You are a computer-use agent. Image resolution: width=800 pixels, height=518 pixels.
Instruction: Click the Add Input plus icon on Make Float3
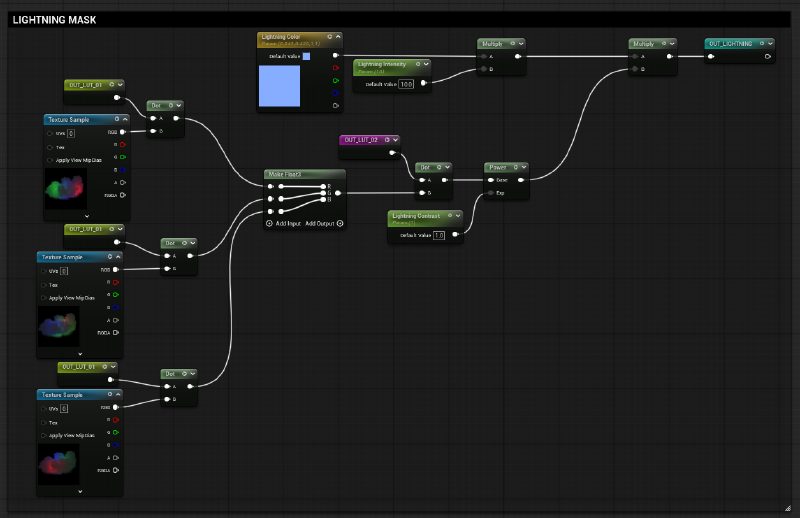point(268,223)
